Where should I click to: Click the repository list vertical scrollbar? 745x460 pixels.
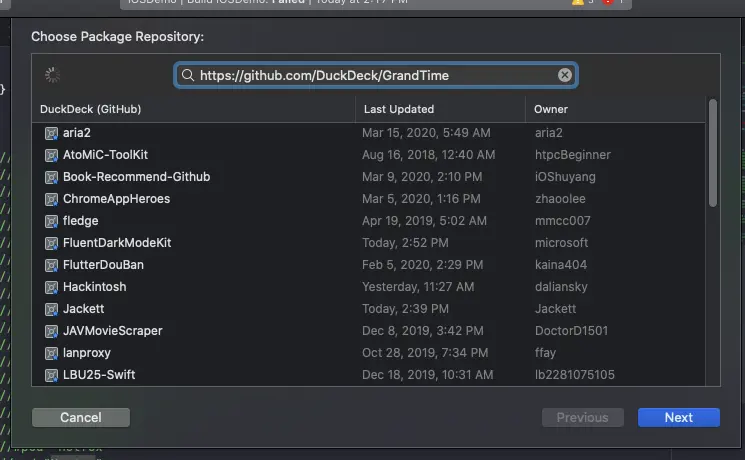(712, 153)
